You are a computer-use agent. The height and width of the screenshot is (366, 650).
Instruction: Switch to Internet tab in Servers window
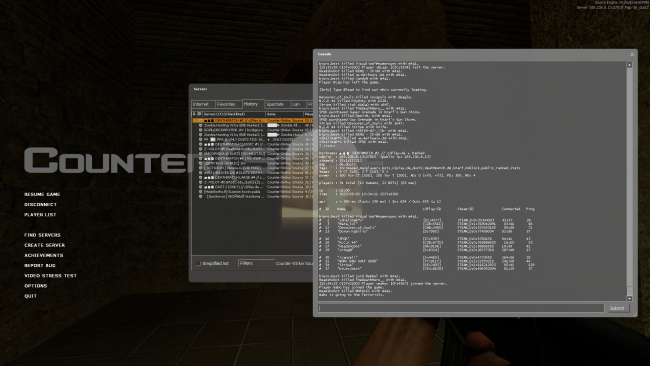click(x=204, y=104)
